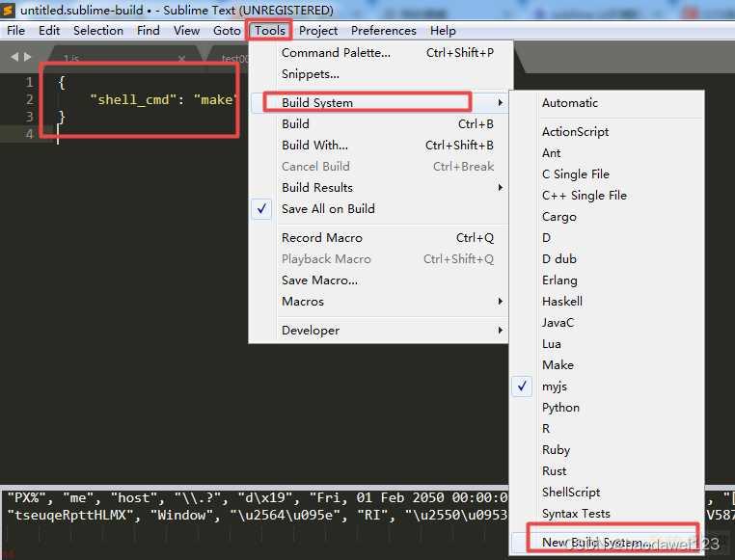This screenshot has width=735, height=560.
Task: Select ShellScript build system
Action: (608, 493)
